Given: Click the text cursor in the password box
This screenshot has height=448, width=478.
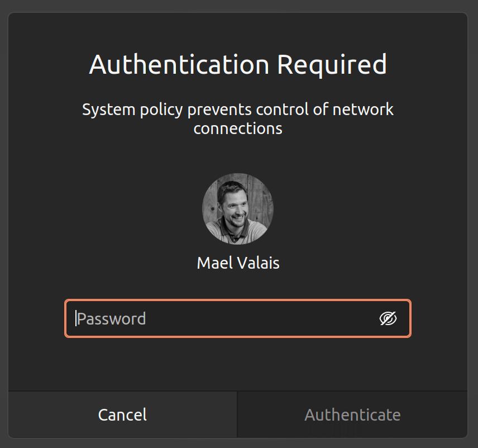Looking at the screenshot, I should click(x=77, y=318).
